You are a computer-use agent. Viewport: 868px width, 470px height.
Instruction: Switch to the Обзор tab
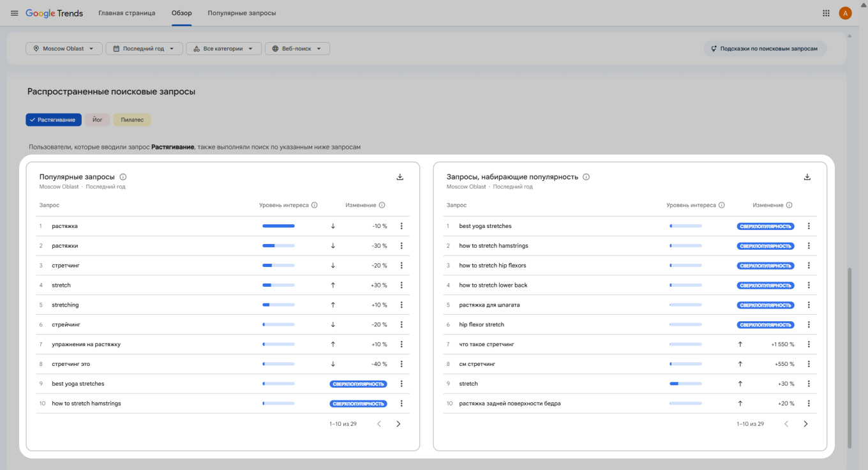click(182, 13)
